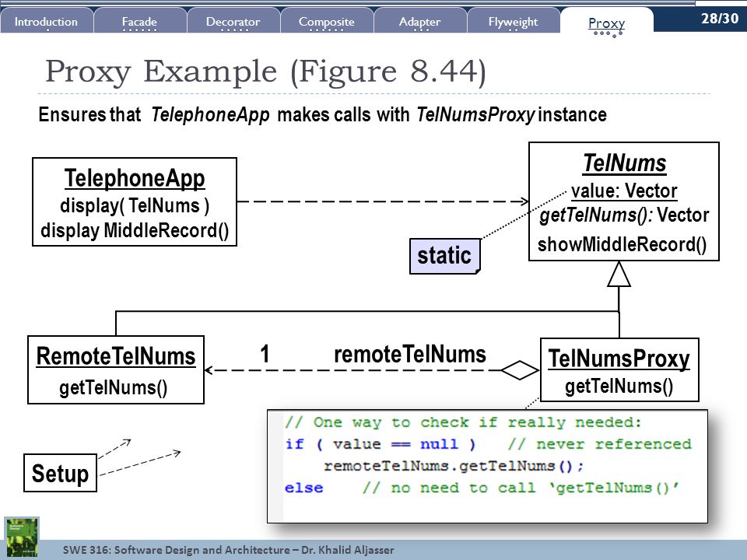The height and width of the screenshot is (560, 747).
Task: Select getTelNums() under RemoteTelNums
Action: 114,387
